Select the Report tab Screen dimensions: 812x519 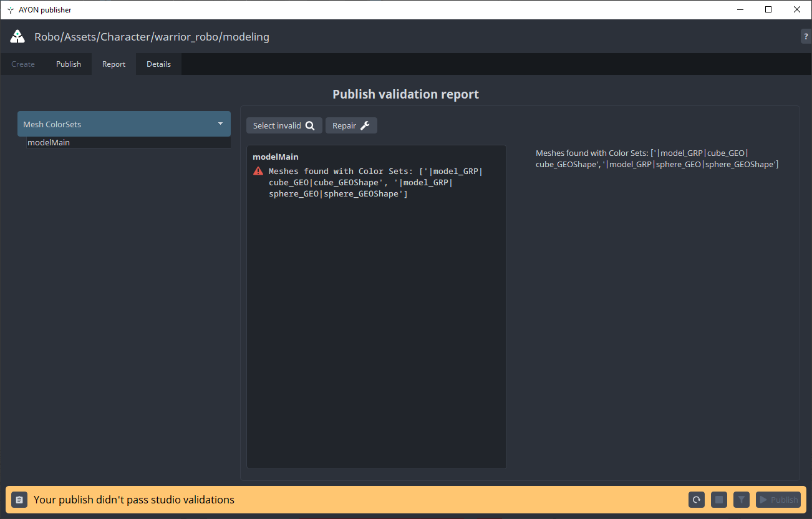pos(114,64)
